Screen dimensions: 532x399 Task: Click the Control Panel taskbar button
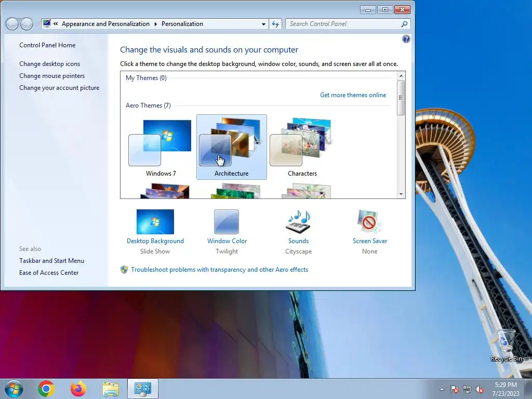[143, 389]
